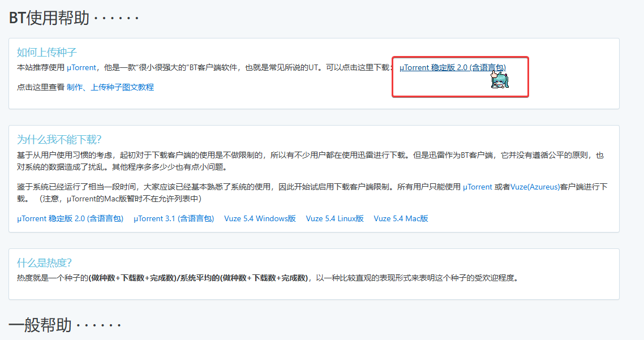
Task: Open μTorrent 稳定版 2.0 link after 可以点击这里下载
Action: [453, 68]
